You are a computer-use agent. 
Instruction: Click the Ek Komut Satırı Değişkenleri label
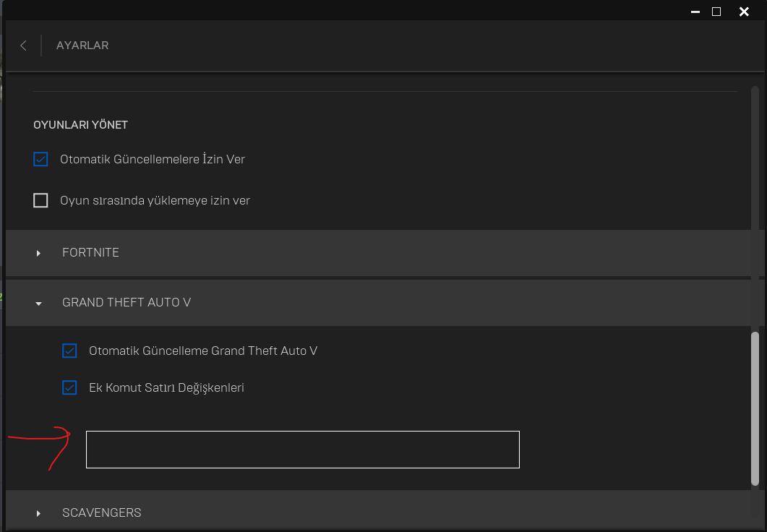[166, 387]
